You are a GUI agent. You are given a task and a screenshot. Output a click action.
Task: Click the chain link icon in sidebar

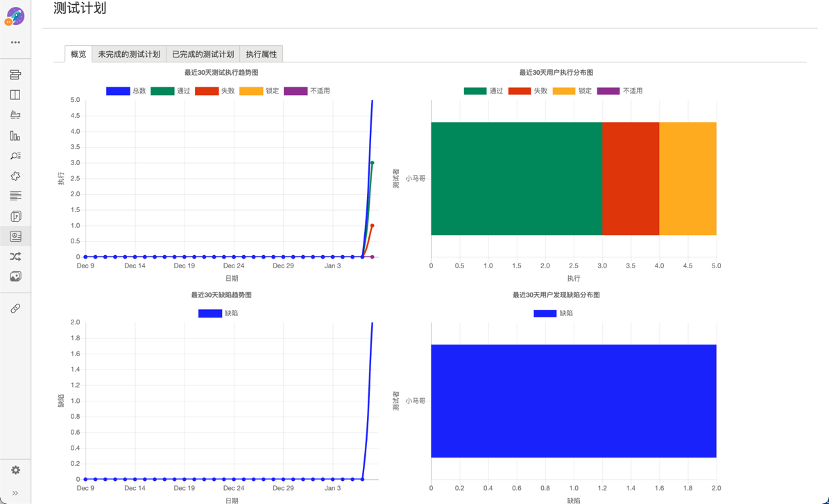(15, 309)
